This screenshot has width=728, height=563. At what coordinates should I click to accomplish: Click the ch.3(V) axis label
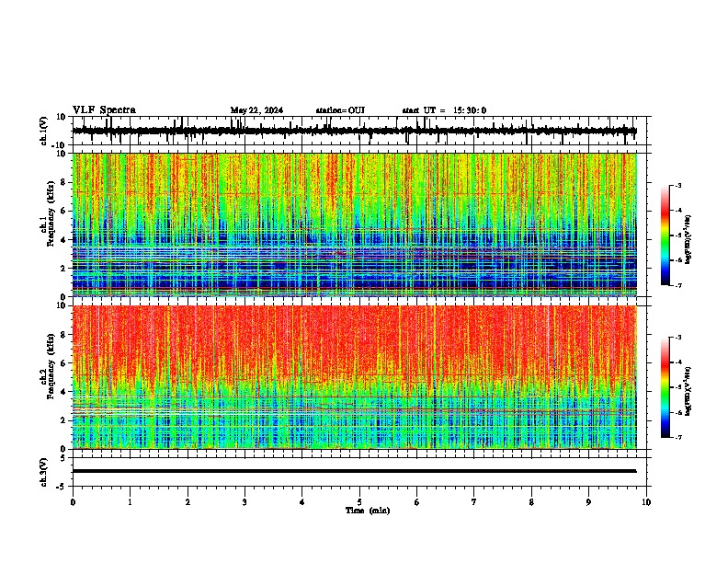pos(44,472)
